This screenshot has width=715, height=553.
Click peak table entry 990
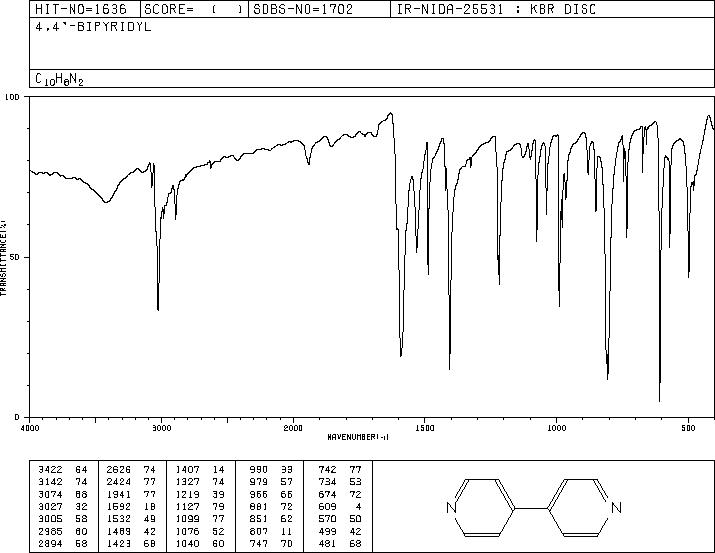(x=259, y=469)
